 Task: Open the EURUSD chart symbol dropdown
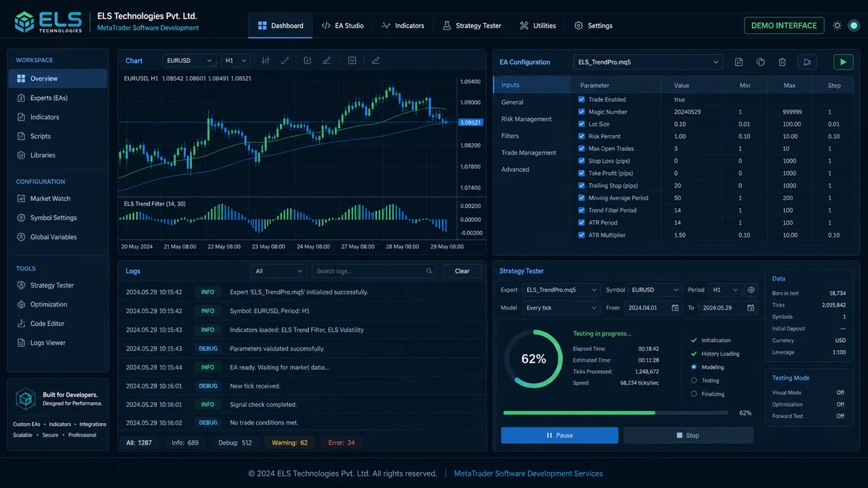coord(190,61)
